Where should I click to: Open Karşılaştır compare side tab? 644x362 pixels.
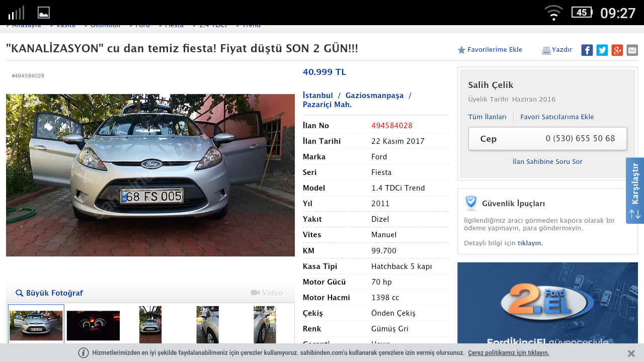pyautogui.click(x=635, y=191)
